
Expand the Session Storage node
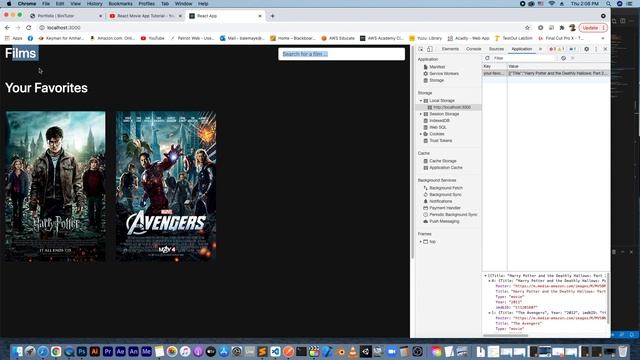click(421, 114)
